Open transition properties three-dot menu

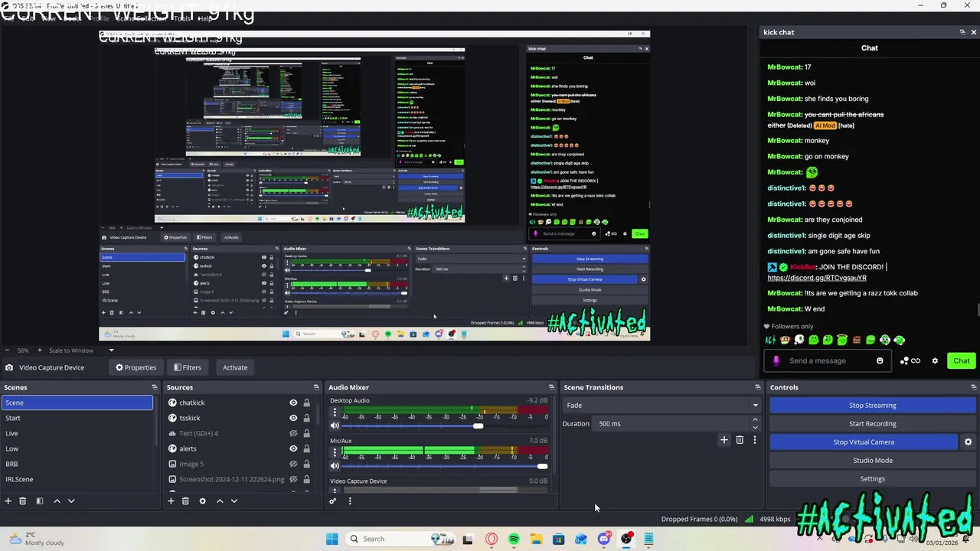pos(755,440)
